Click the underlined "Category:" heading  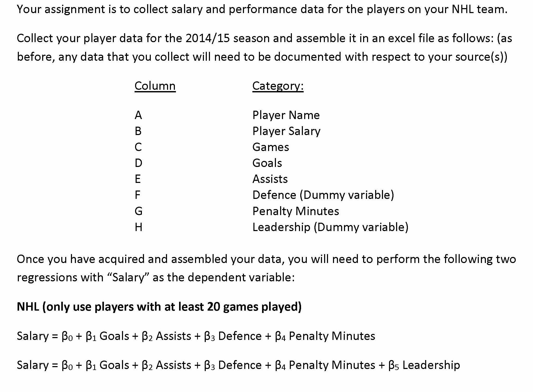(x=278, y=86)
